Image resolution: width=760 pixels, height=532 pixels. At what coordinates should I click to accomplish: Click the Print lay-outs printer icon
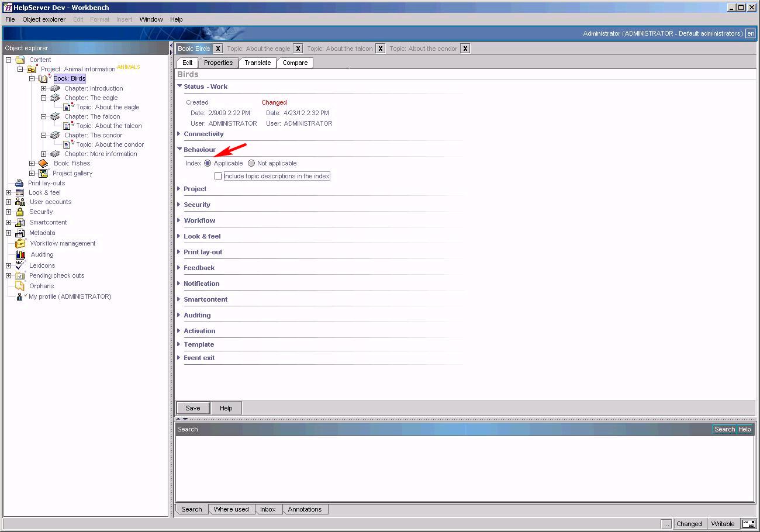pos(19,183)
